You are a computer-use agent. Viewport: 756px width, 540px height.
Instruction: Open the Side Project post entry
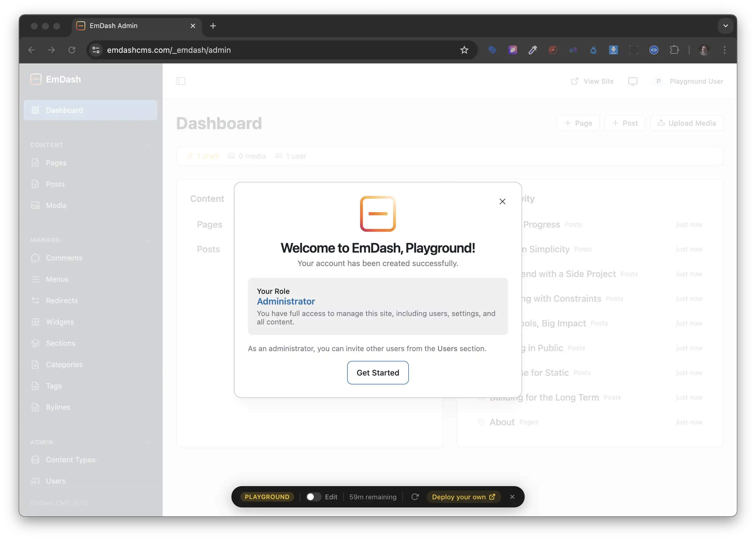[568, 274]
